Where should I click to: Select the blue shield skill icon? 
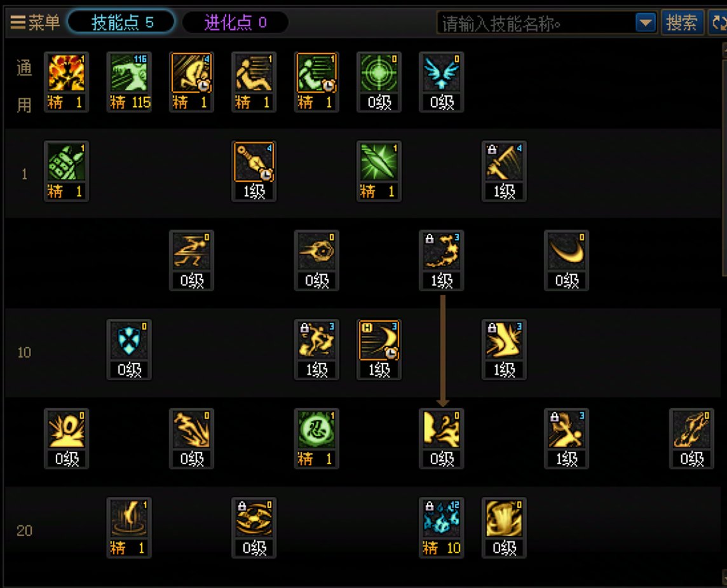point(130,350)
